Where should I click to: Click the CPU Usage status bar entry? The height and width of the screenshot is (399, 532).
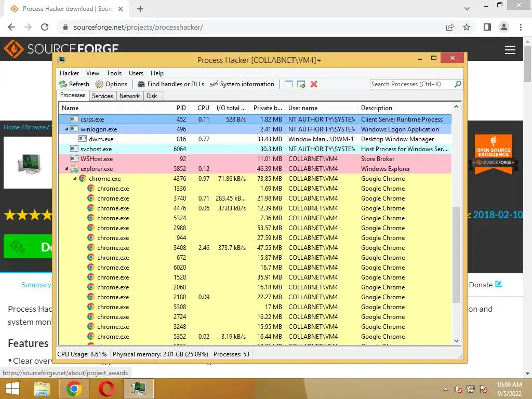point(82,354)
